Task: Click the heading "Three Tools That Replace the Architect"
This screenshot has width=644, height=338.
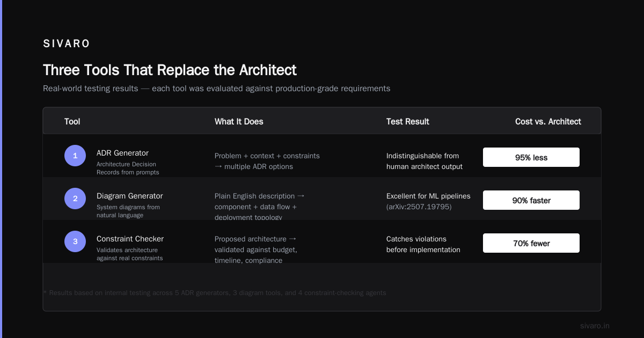Action: [170, 70]
